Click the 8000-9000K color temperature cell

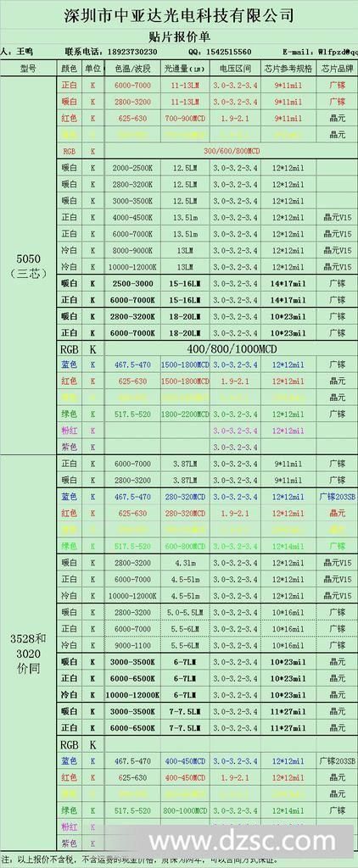[132, 250]
